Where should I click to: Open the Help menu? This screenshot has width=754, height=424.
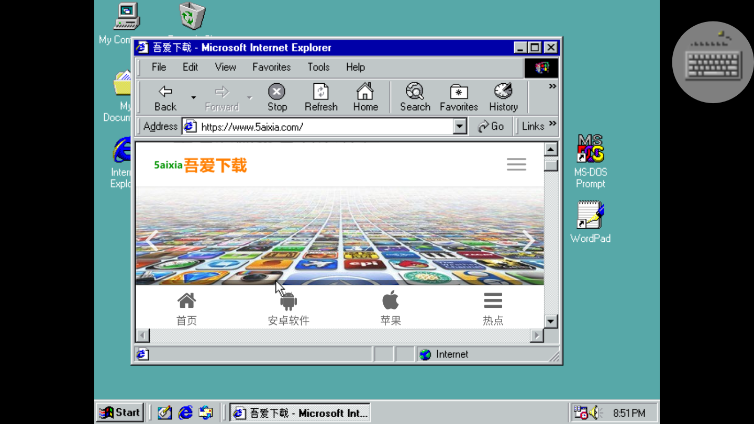coord(355,67)
